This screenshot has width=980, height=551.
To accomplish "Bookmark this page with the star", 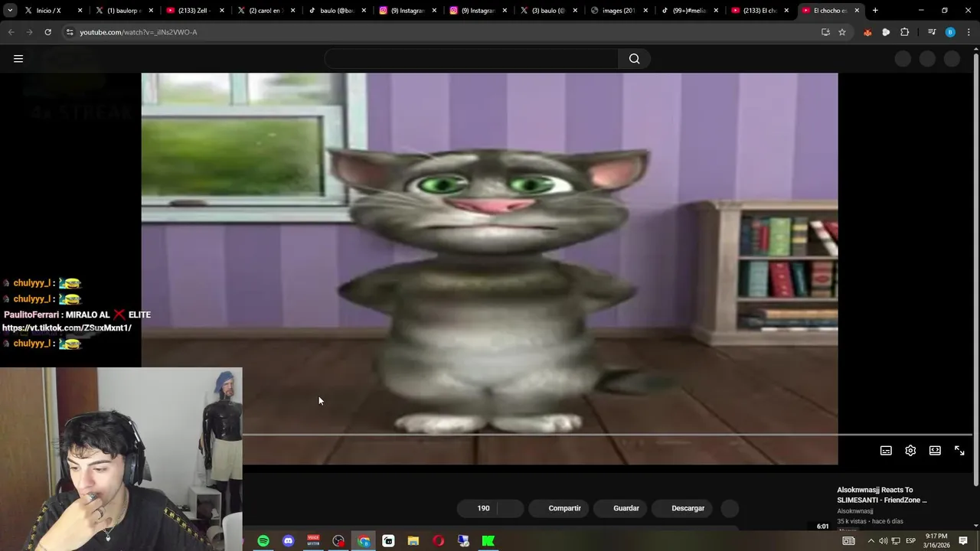I will tap(842, 32).
